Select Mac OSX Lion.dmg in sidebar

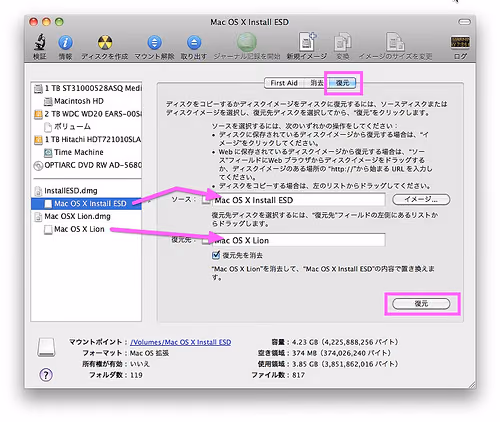click(86, 216)
